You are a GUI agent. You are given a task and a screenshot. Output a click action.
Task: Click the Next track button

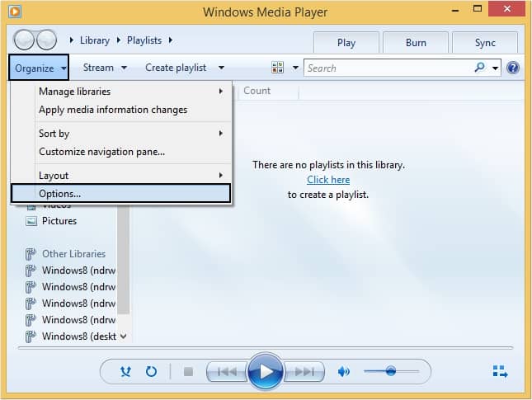point(304,372)
